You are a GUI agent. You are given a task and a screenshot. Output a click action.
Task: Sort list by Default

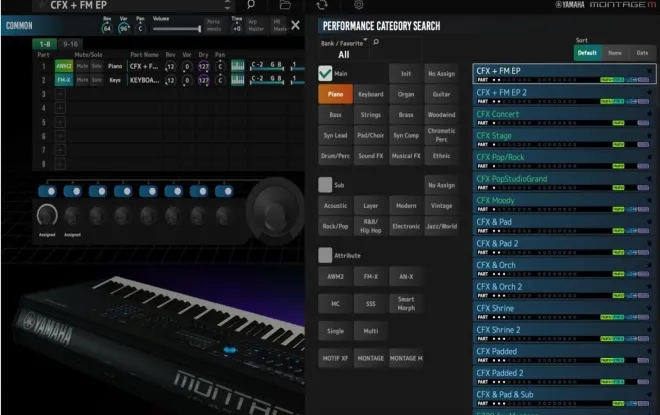[587, 53]
